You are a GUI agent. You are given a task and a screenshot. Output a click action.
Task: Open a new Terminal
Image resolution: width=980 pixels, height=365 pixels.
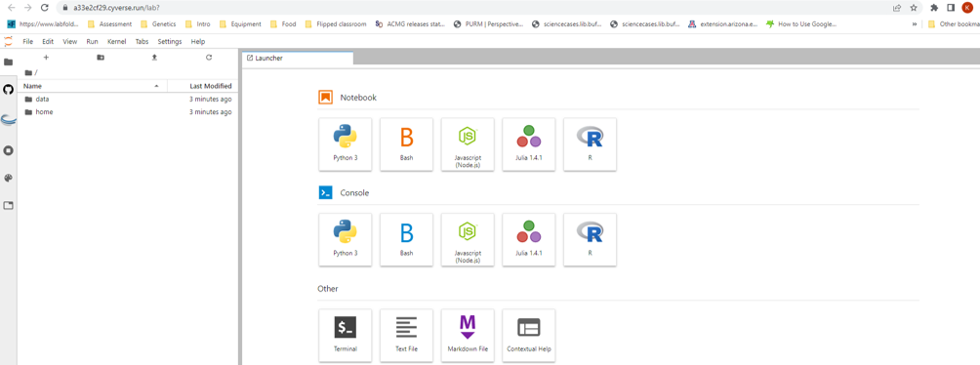(x=345, y=335)
